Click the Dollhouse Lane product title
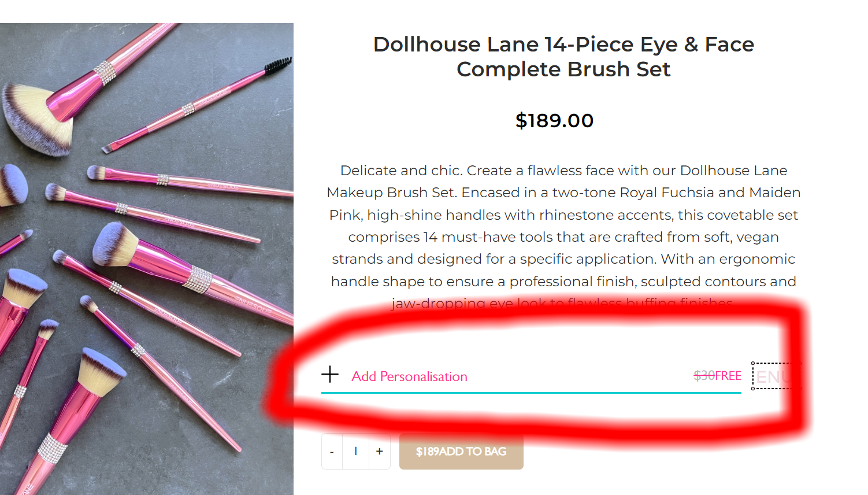This screenshot has height=495, width=868. tap(563, 57)
